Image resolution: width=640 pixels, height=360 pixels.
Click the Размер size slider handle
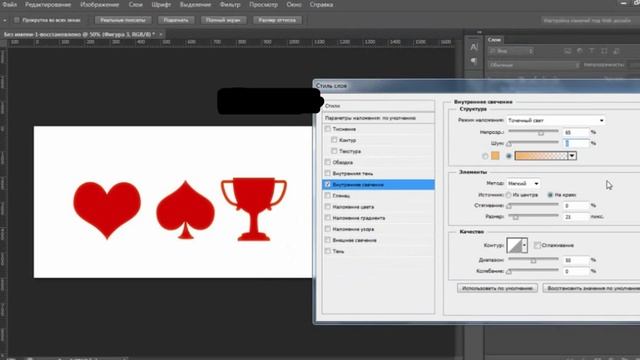[x=516, y=217]
